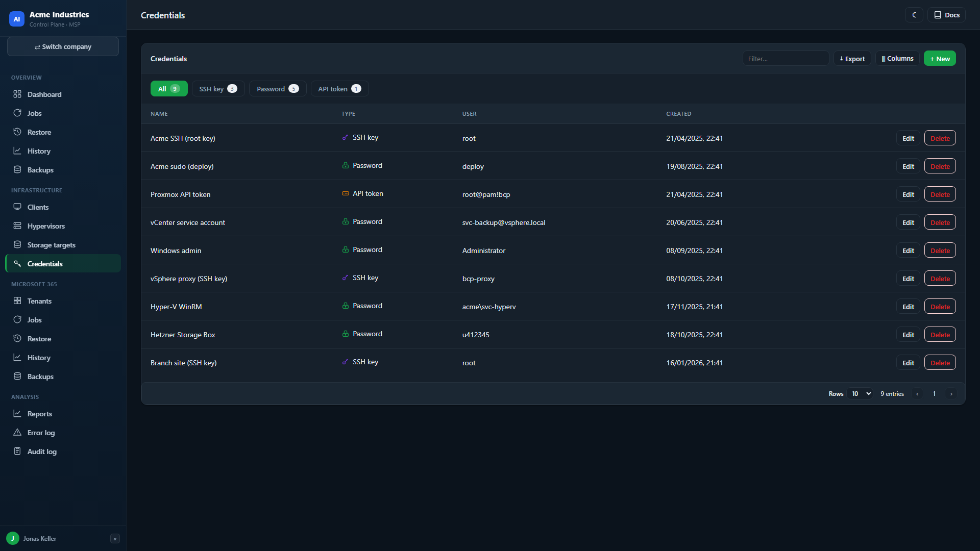Open the Error log warning icon
Viewport: 980px width, 551px height.
click(17, 433)
